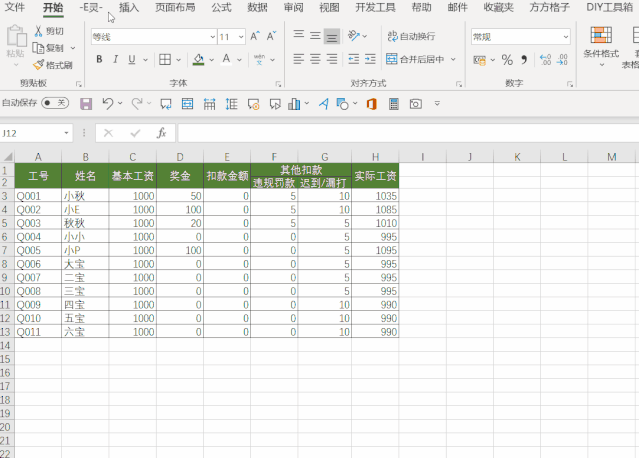This screenshot has width=639, height=458.
Task: Select column H header
Action: point(375,157)
